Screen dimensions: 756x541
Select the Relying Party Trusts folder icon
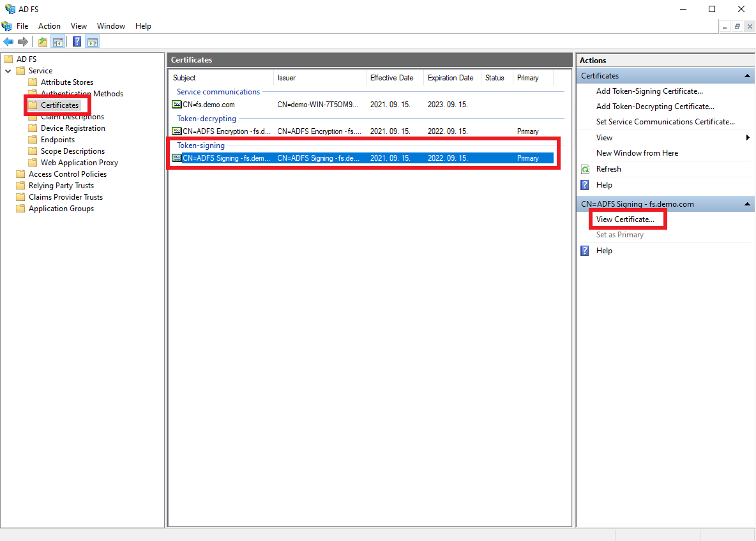pyautogui.click(x=20, y=186)
